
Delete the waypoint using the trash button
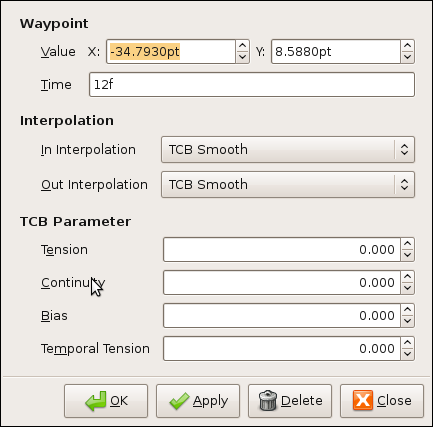290,401
